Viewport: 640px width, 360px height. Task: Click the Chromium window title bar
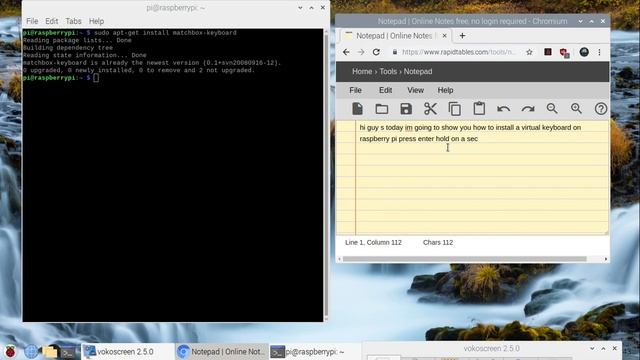tap(472, 21)
